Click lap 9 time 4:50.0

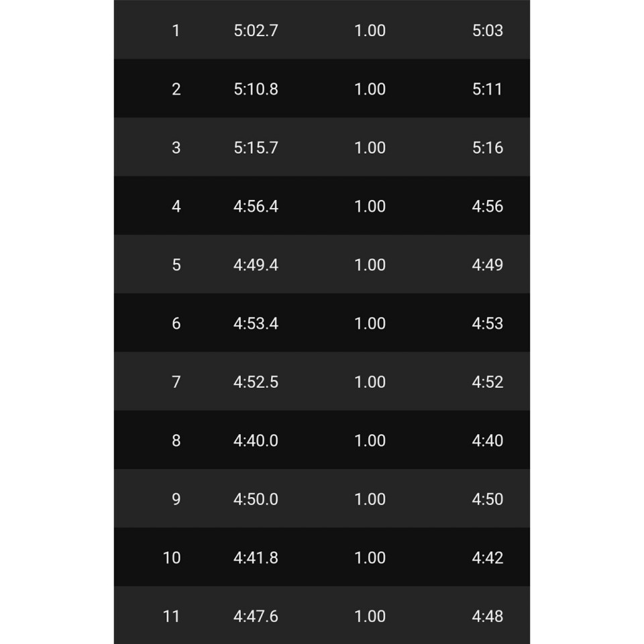pyautogui.click(x=256, y=499)
